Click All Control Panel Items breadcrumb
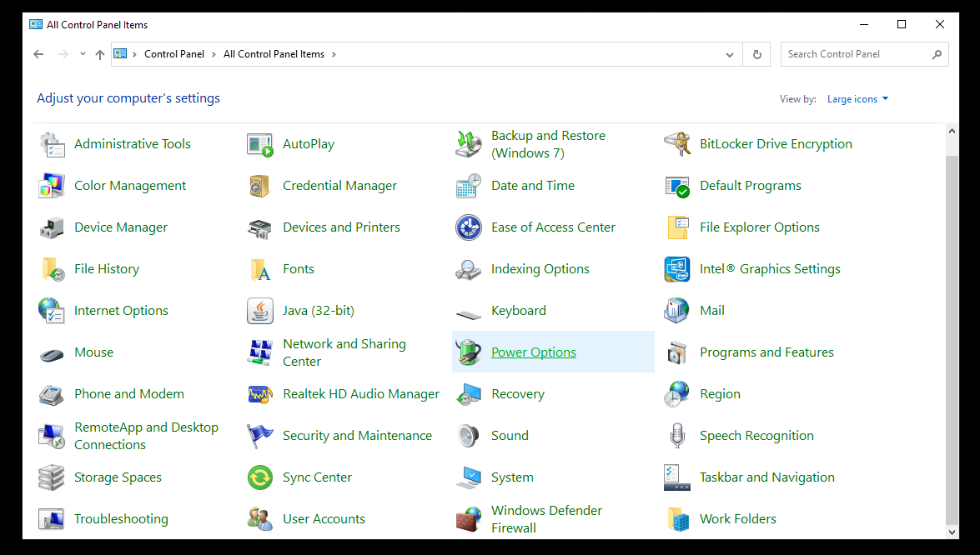980x555 pixels. (x=274, y=54)
